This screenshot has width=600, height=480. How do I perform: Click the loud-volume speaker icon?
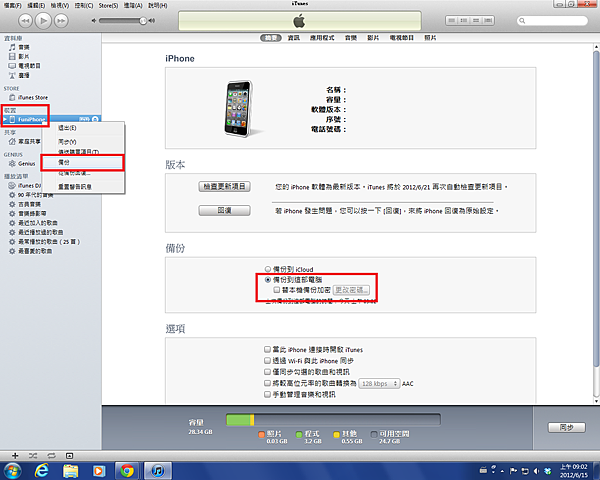tap(152, 21)
